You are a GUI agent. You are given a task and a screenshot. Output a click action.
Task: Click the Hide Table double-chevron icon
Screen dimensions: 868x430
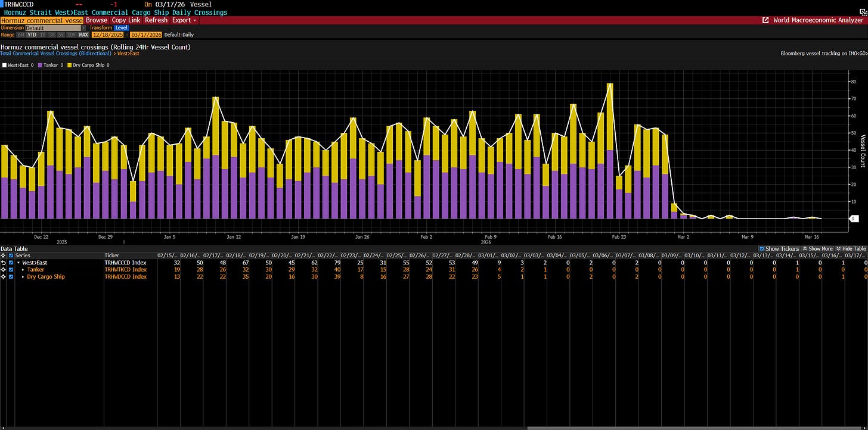pos(839,249)
